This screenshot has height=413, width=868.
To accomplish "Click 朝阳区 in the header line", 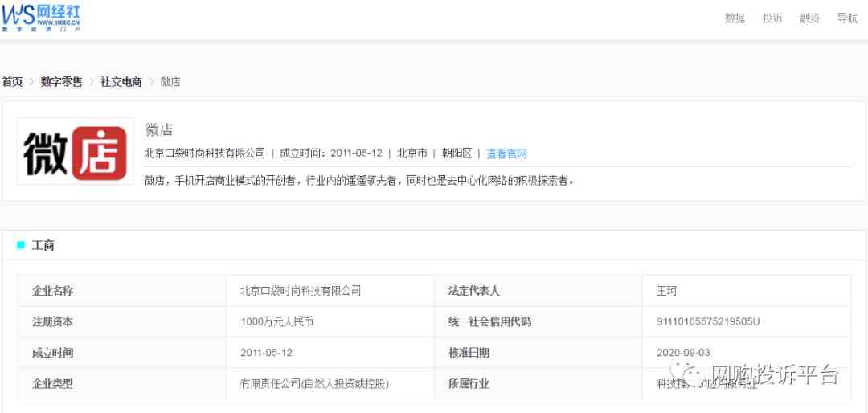I will (457, 153).
